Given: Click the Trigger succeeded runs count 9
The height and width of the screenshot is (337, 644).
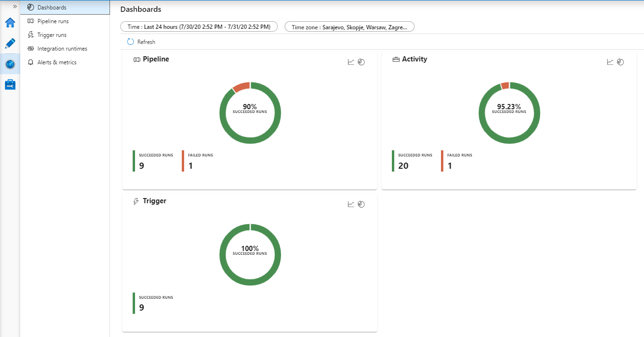Looking at the screenshot, I should [142, 307].
